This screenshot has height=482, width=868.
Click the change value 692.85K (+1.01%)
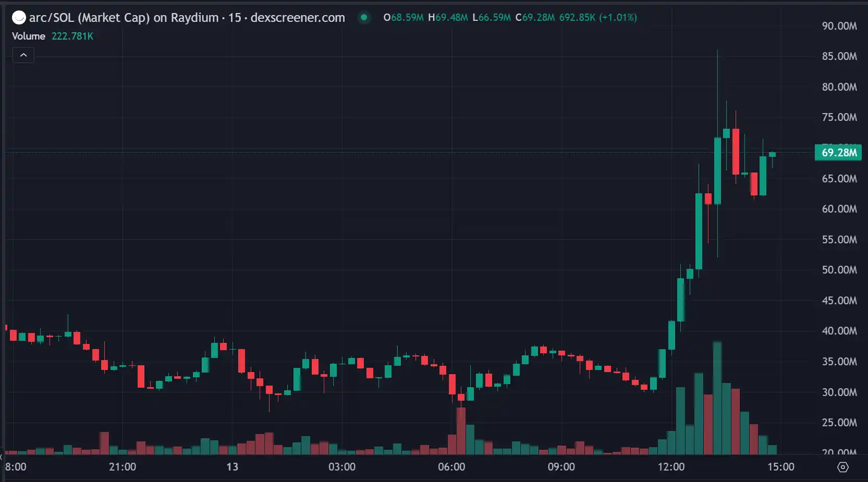tap(598, 18)
